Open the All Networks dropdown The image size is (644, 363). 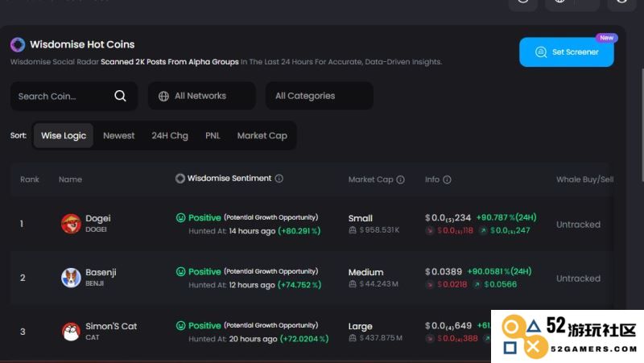[x=202, y=96]
